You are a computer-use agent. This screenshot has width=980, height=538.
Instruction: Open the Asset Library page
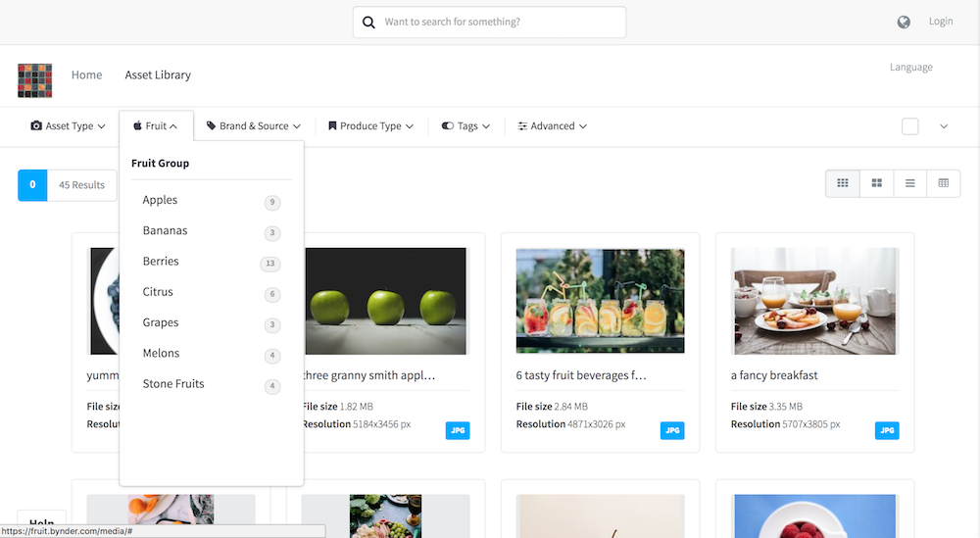coord(158,75)
